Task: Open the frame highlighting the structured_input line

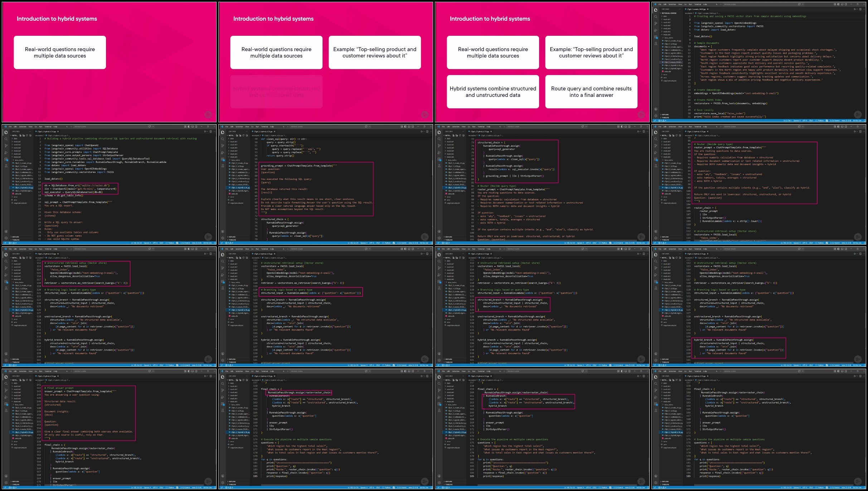Action: 326,307
